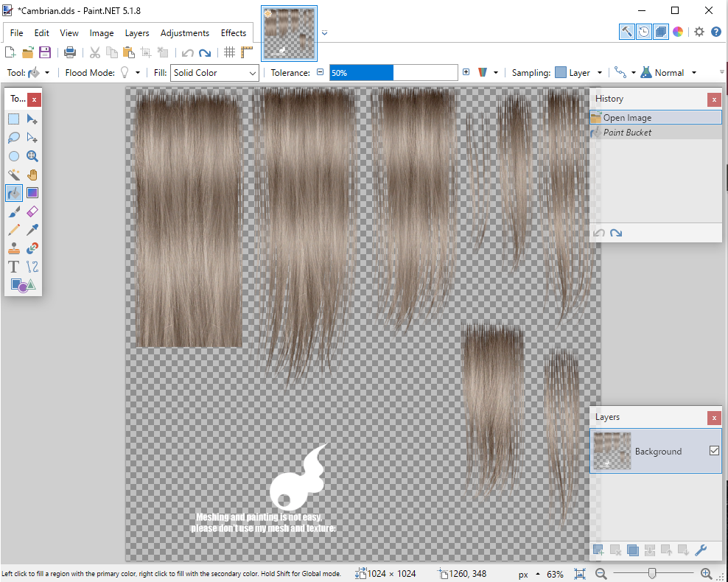728x582 pixels.
Task: Click the fit-to-window icon in status bar
Action: click(579, 574)
